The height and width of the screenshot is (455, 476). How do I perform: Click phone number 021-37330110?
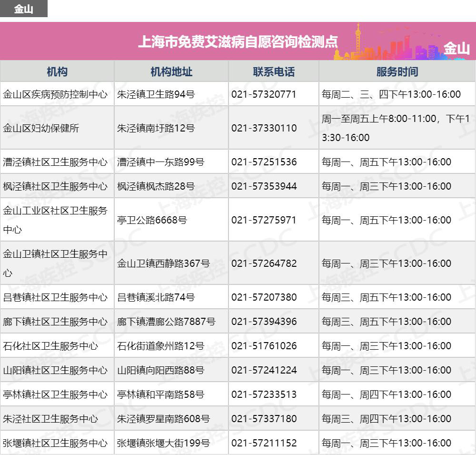(264, 128)
